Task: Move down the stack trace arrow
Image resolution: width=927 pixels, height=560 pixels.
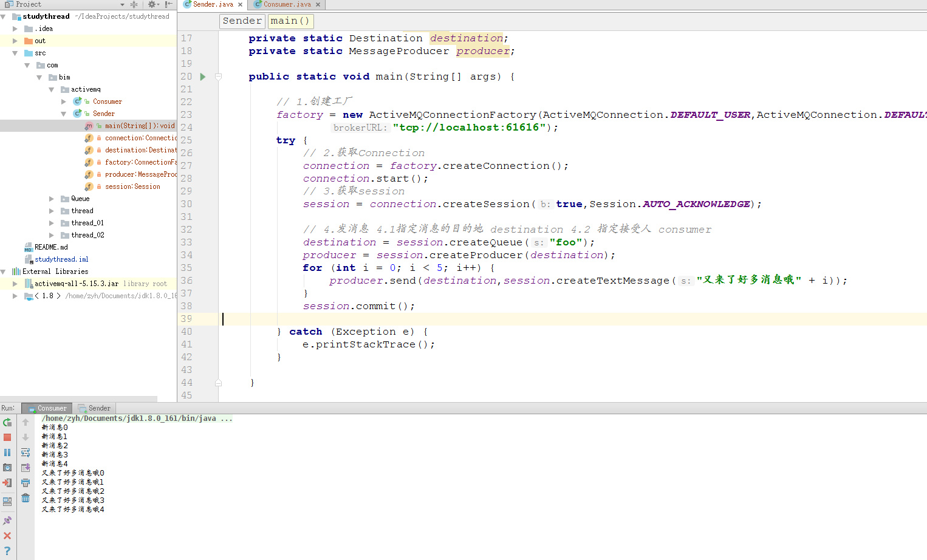Action: pos(26,437)
